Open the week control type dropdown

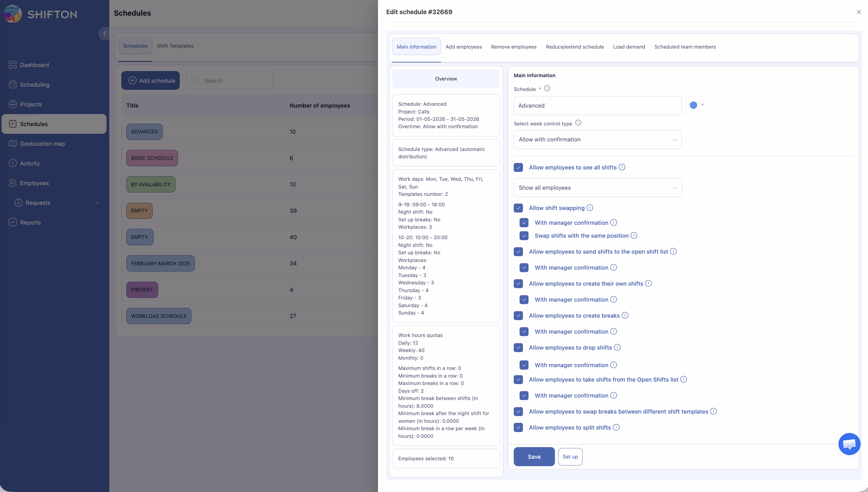click(597, 140)
